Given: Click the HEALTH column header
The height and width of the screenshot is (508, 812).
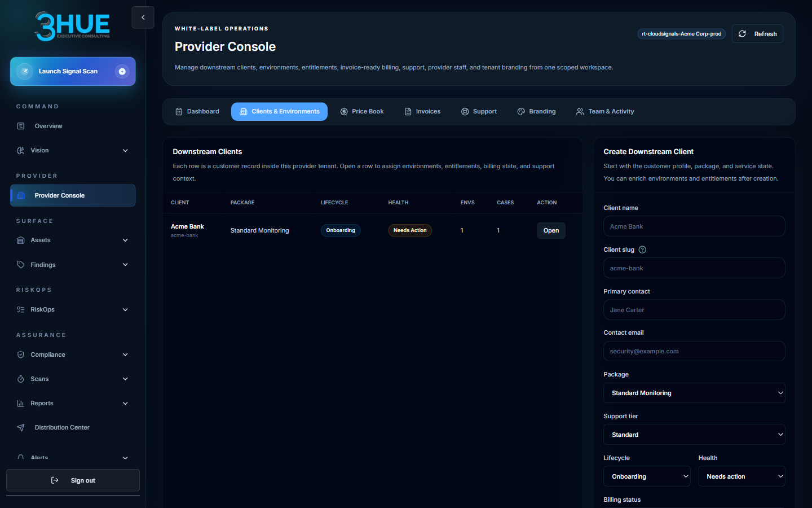Looking at the screenshot, I should click(x=398, y=203).
